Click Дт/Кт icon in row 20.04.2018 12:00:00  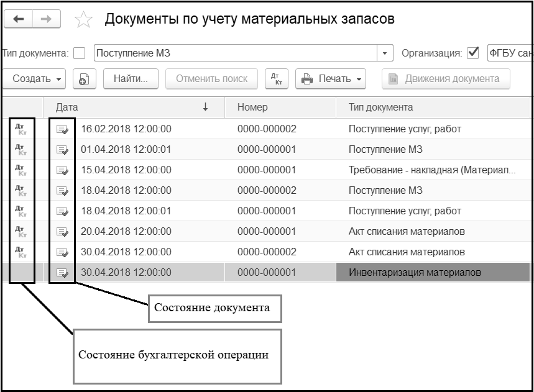click(21, 231)
